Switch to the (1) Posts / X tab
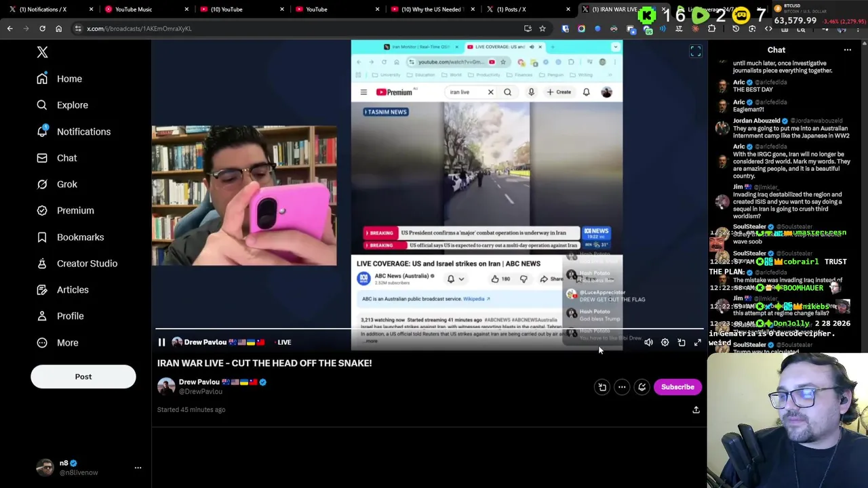868x488 pixels. click(528, 9)
